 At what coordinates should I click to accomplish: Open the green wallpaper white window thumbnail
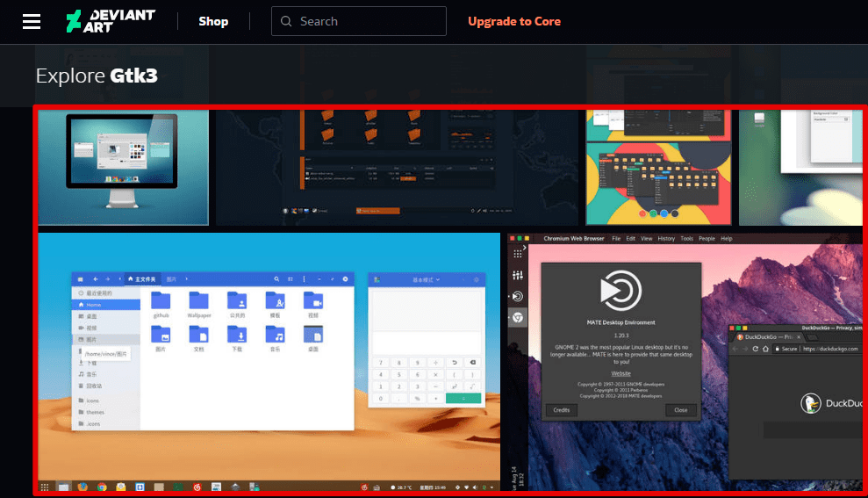800,167
